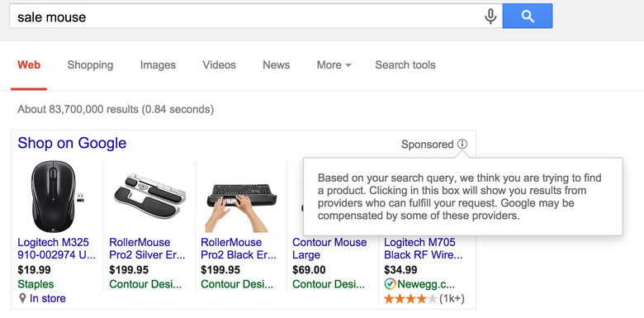Select the Videos tab
Image resolution: width=644 pixels, height=318 pixels.
(219, 65)
